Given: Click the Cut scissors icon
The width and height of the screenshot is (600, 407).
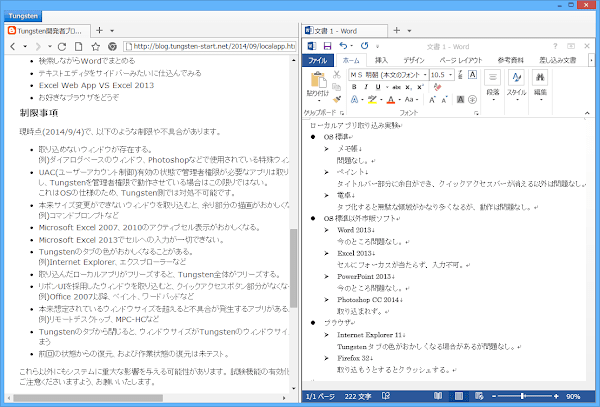Looking at the screenshot, I should [337, 75].
